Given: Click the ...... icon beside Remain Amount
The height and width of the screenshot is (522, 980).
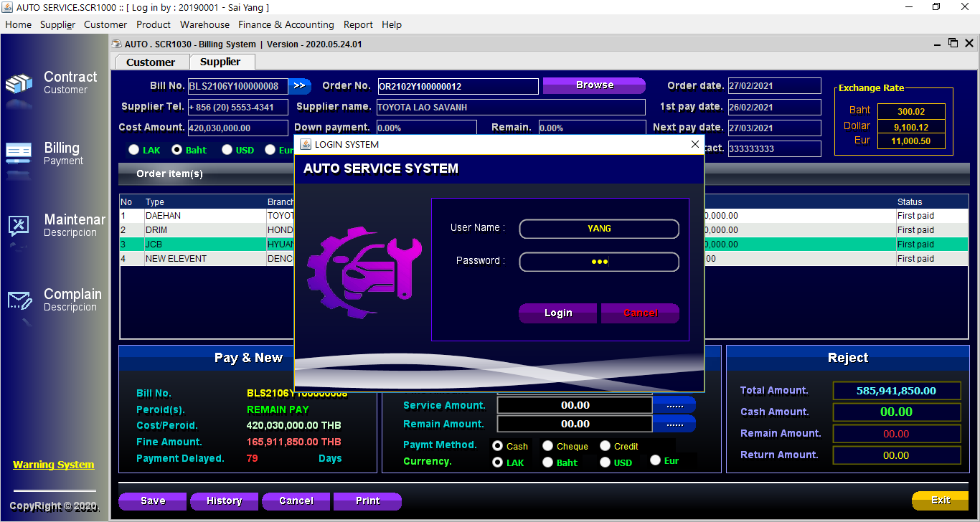Looking at the screenshot, I should point(674,423).
